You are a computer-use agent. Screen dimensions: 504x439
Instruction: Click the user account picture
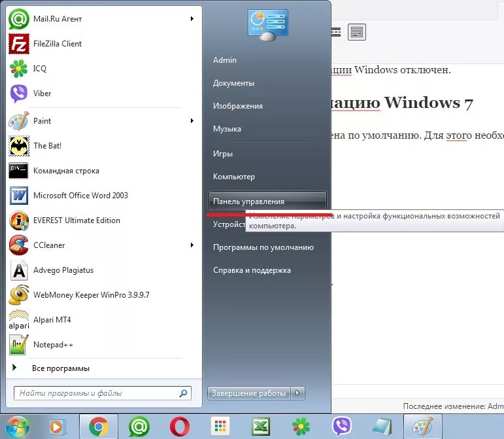[x=268, y=25]
